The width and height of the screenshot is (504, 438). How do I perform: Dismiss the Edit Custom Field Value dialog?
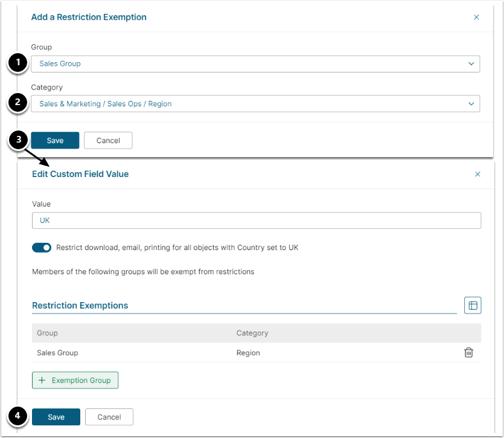(x=477, y=174)
